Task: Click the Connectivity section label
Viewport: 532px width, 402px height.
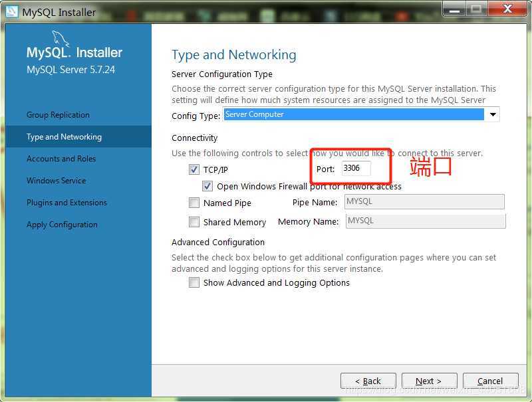Action: tap(194, 138)
